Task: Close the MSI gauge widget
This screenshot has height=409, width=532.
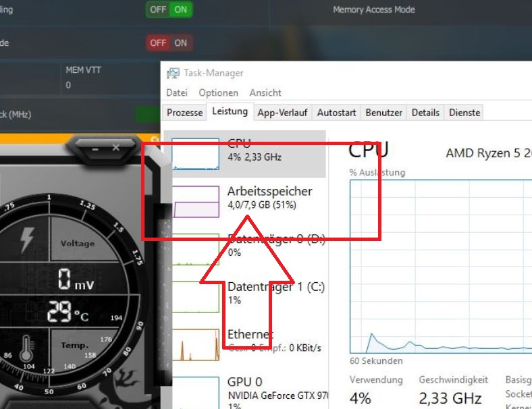Action: pos(116,148)
